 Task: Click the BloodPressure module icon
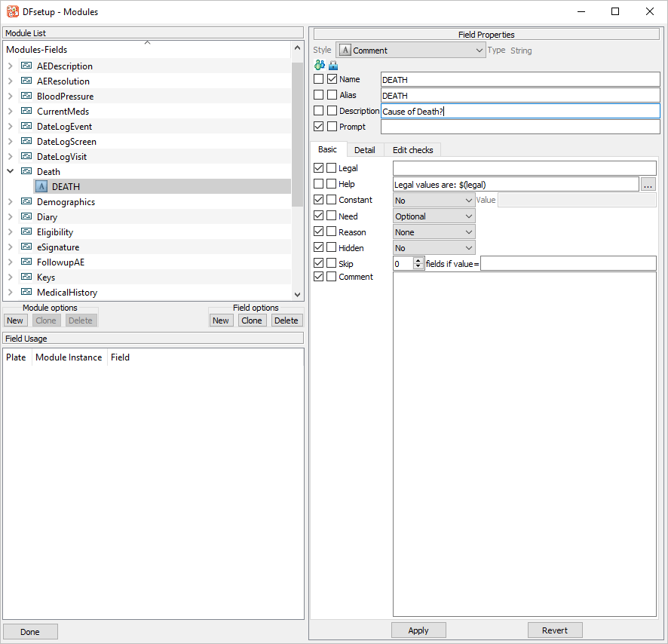(26, 96)
